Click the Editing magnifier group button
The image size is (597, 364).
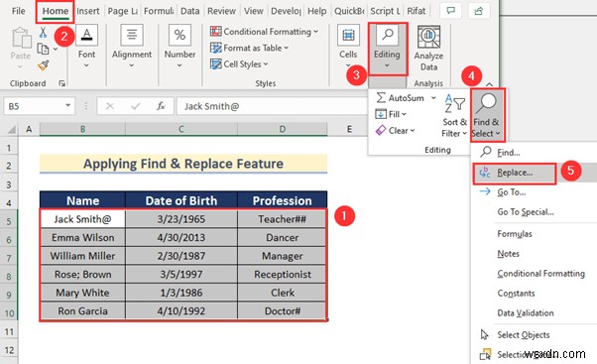tap(388, 49)
